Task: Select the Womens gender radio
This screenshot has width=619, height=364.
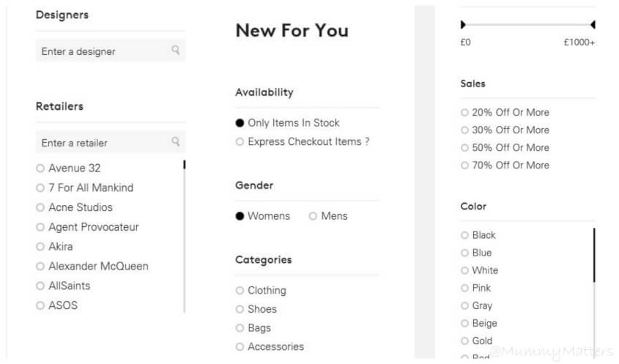Action: pos(240,216)
